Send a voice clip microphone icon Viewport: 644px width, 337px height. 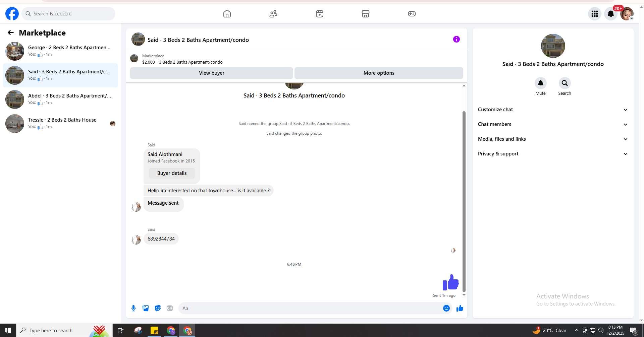(133, 308)
